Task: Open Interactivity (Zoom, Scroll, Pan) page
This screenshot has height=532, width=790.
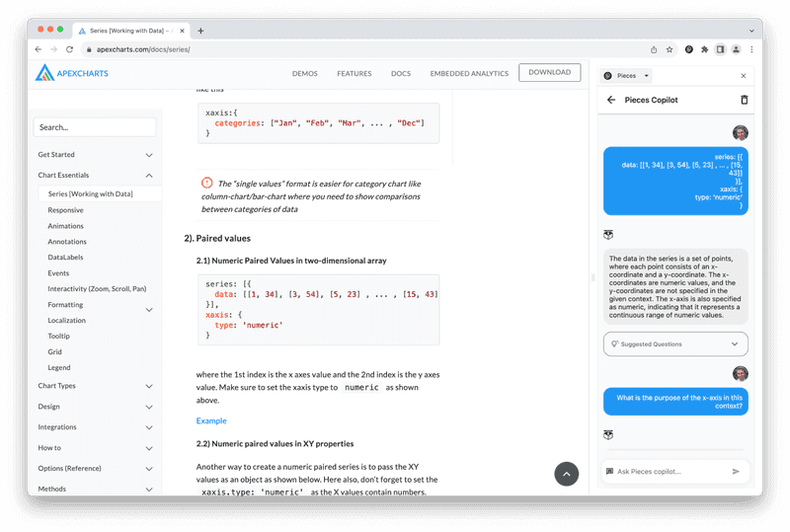Action: [97, 288]
